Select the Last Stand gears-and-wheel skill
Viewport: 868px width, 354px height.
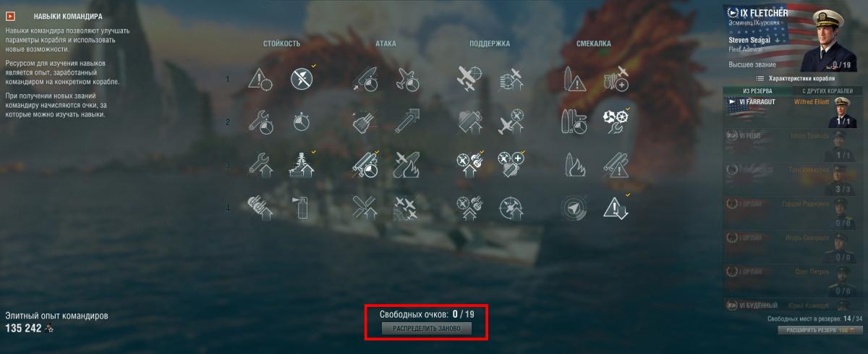click(x=614, y=122)
